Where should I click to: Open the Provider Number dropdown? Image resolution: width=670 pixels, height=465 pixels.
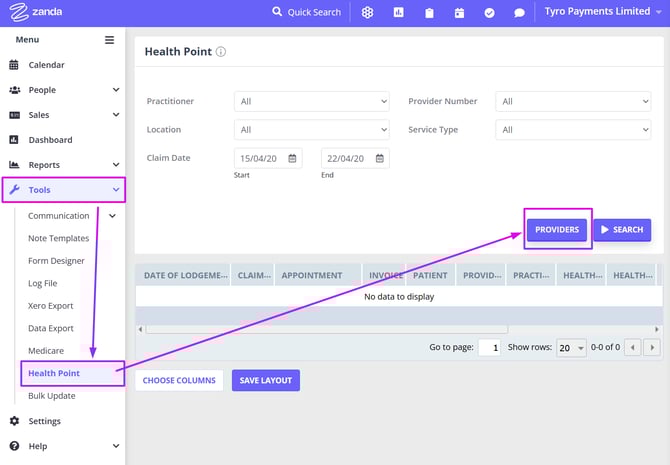click(573, 101)
